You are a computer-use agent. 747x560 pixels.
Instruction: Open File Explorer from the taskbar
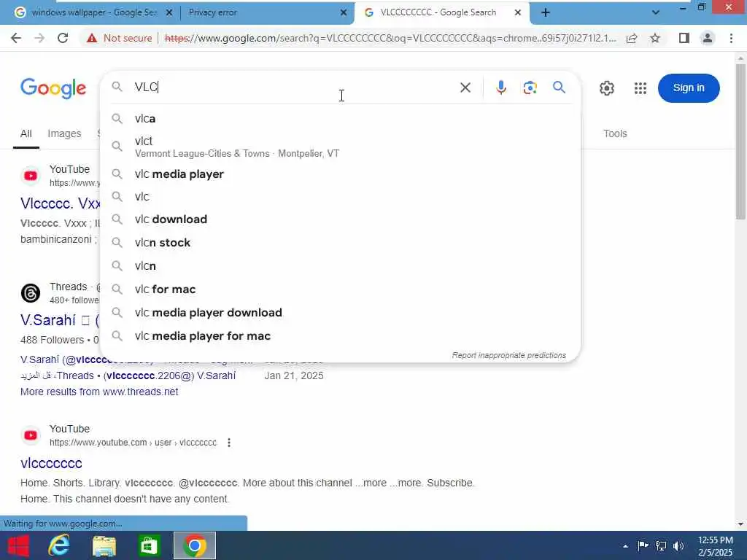click(104, 545)
